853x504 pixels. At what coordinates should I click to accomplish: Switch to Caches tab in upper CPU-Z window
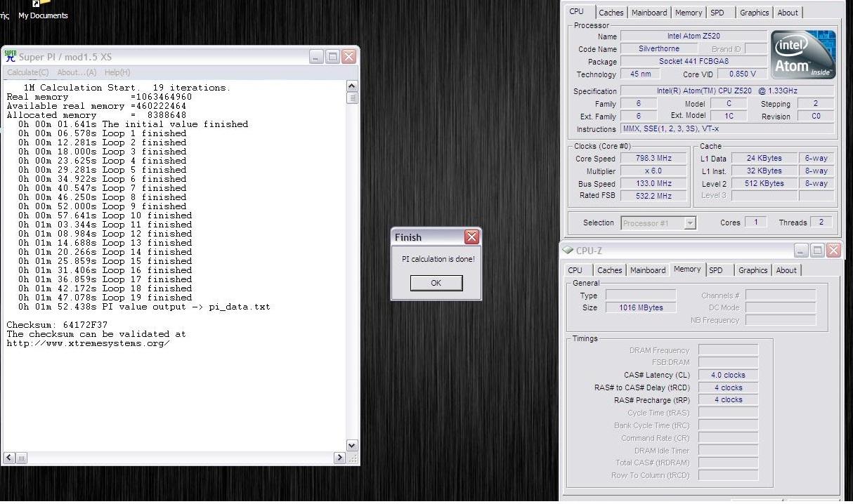point(611,13)
